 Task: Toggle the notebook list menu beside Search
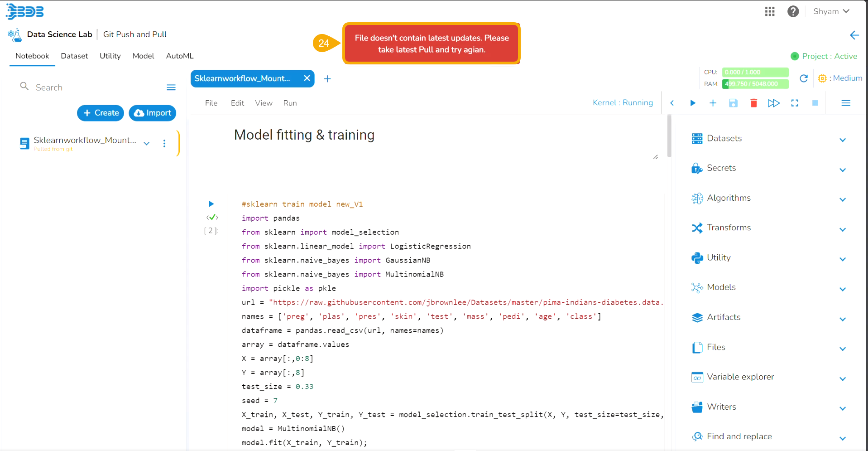pyautogui.click(x=171, y=87)
